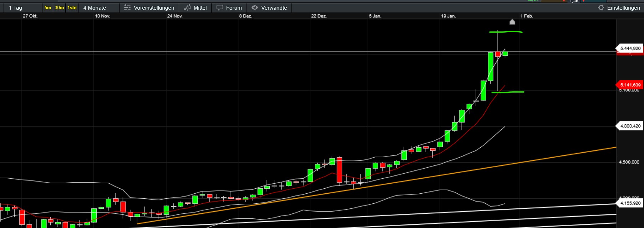Click the Einstellungen label
Screen dimensions: 644x228
point(623,8)
